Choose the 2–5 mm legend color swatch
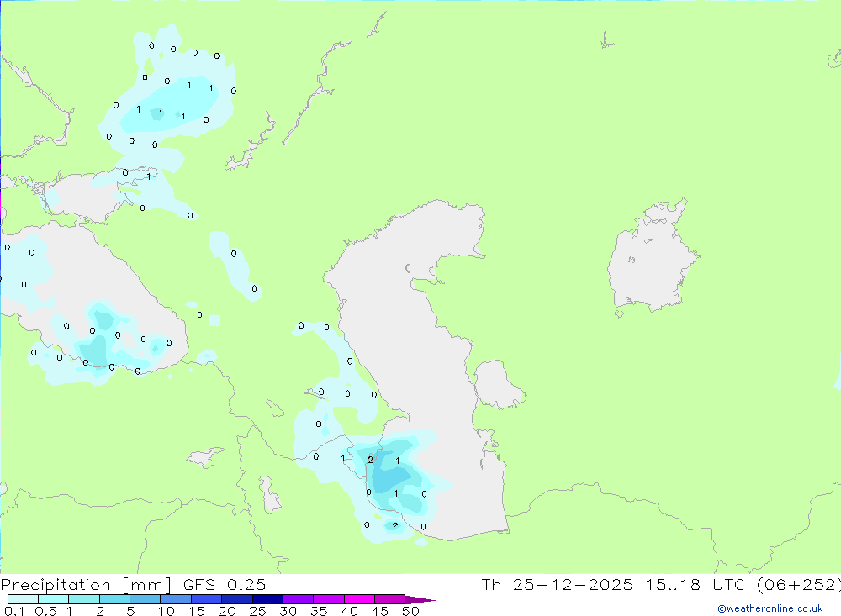Viewport: 841px width, 616px height. tap(114, 599)
